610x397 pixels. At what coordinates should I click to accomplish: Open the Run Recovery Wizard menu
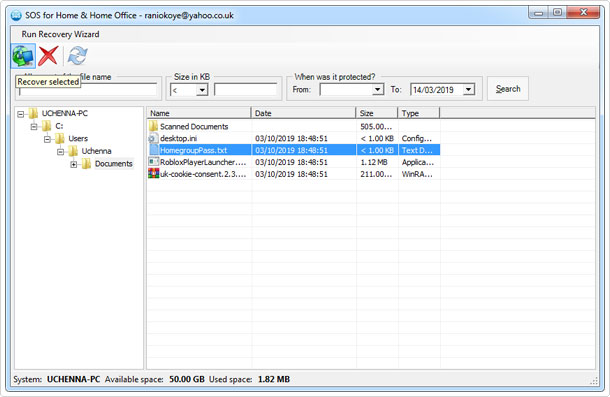[x=60, y=34]
